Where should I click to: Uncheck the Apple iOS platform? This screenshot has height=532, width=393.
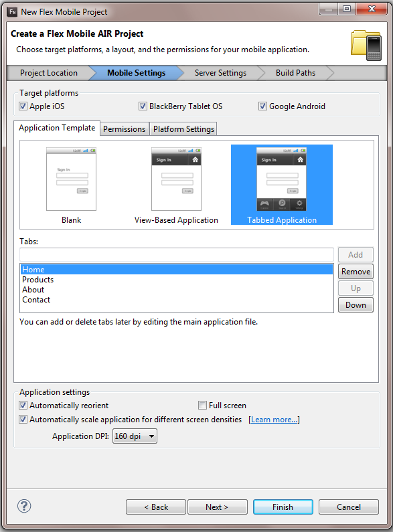coord(23,106)
